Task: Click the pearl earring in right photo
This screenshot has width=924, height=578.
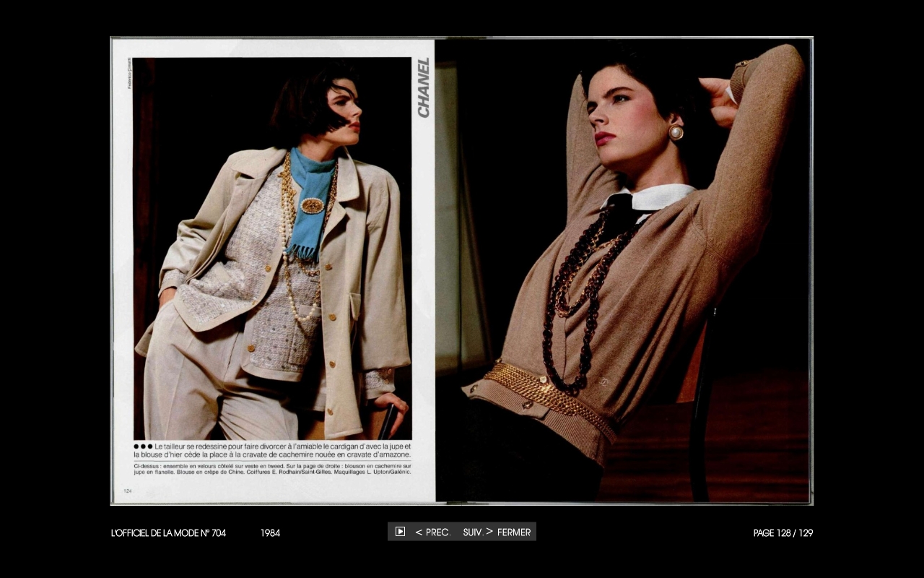Action: 676,132
